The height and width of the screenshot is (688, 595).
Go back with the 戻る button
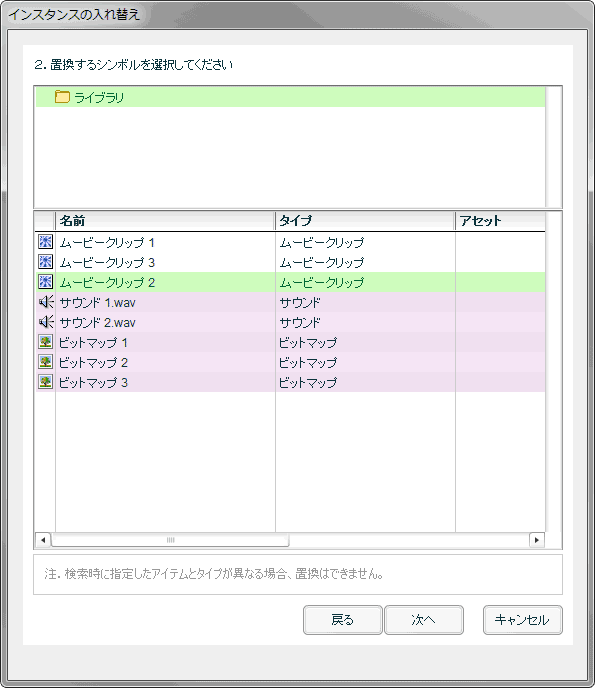point(343,620)
